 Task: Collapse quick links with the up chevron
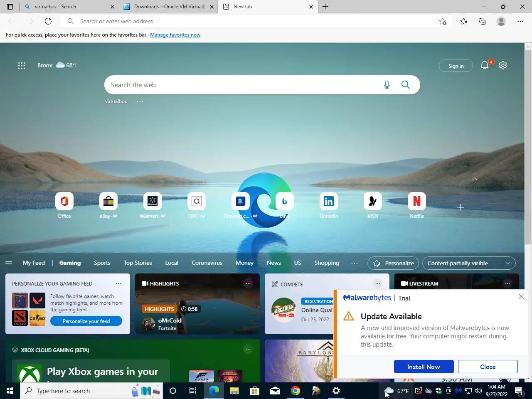pyautogui.click(x=475, y=179)
